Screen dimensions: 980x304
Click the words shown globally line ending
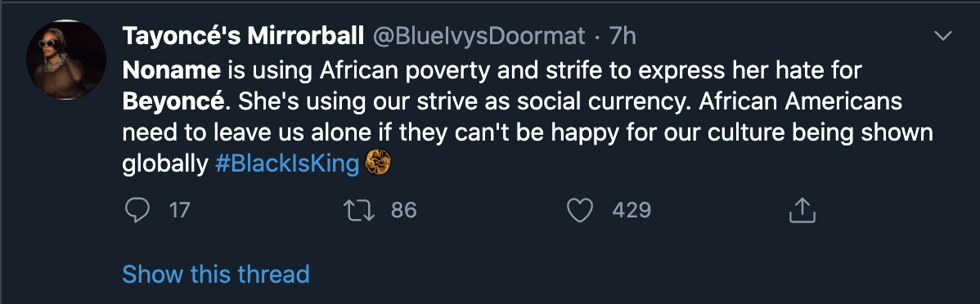(x=901, y=133)
